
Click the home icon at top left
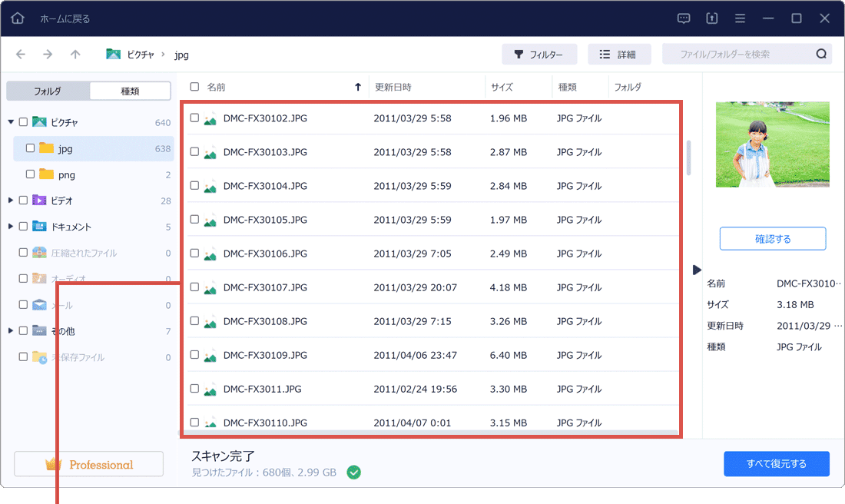[x=17, y=17]
